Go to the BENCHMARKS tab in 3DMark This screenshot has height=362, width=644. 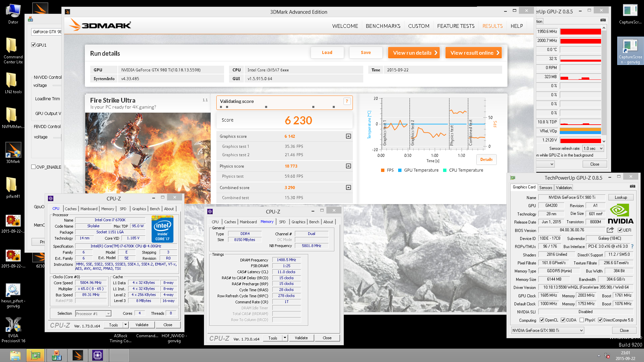click(x=383, y=26)
